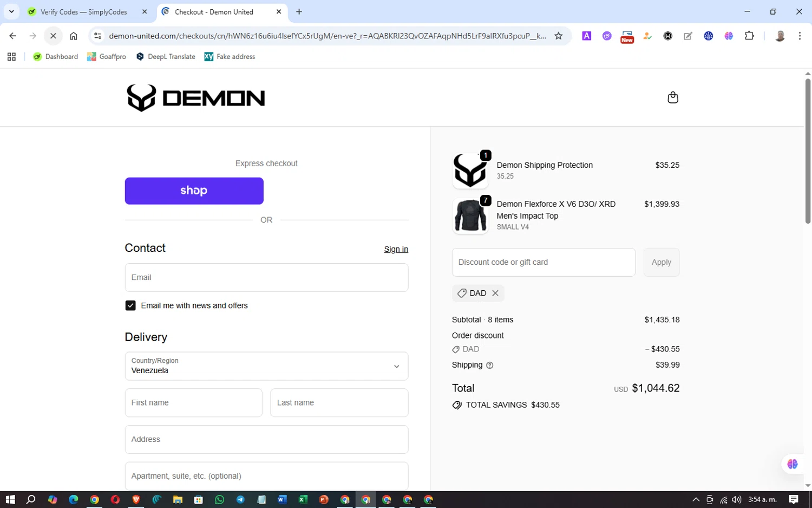Click the Demon Shipping Protection thumbnail
The image size is (812, 508).
pos(470,171)
